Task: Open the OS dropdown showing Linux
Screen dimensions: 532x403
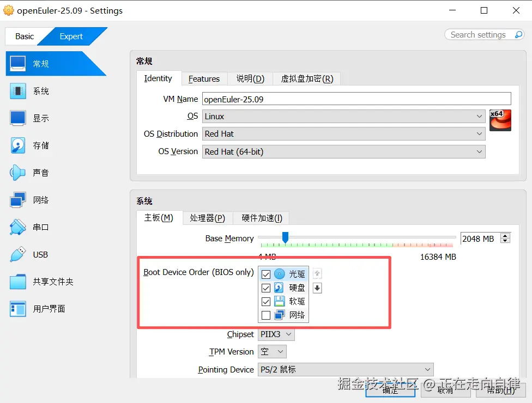Action: 344,116
